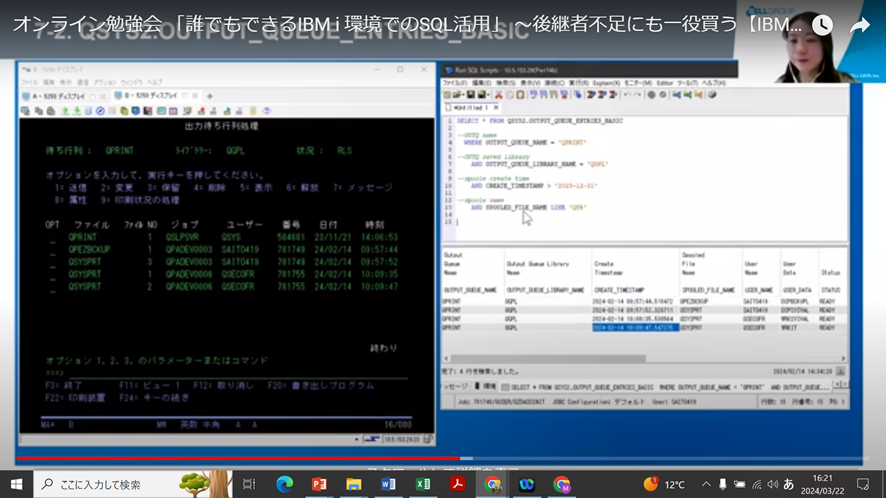This screenshot has height=498, width=886.
Task: Select green download arrow icon in 5250 toolbar
Action: 77,111
